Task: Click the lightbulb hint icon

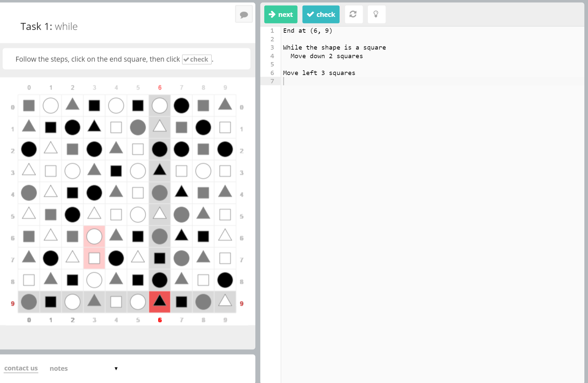Action: (376, 14)
